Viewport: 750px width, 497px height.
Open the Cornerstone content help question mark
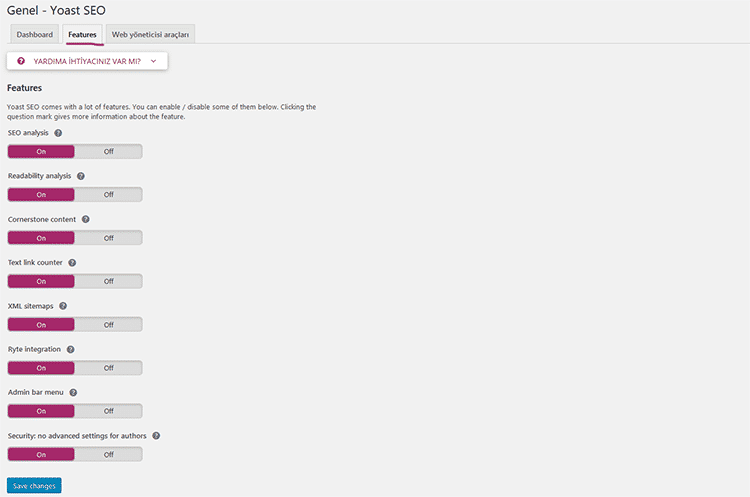pos(86,219)
